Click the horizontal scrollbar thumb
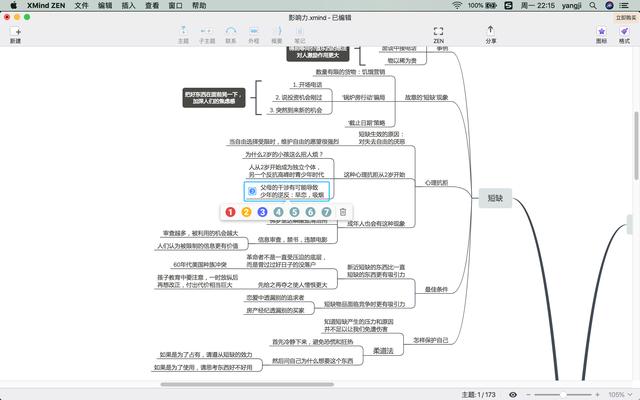Image resolution: width=640 pixels, height=400 pixels. [x=247, y=384]
